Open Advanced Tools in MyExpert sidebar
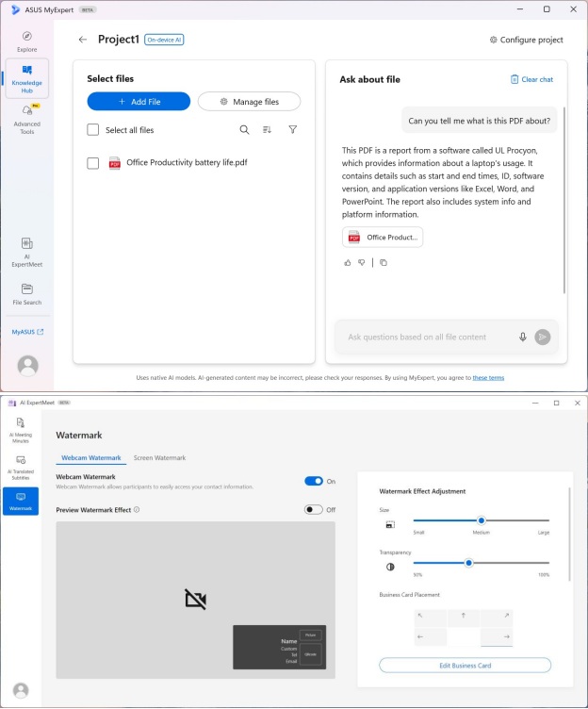Viewport: 588px width, 709px height. click(27, 120)
